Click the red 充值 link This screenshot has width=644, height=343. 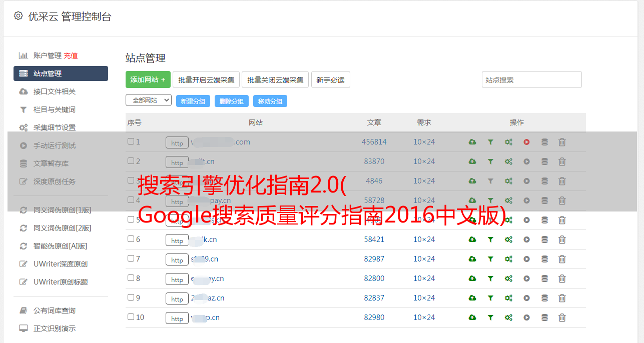click(x=71, y=55)
